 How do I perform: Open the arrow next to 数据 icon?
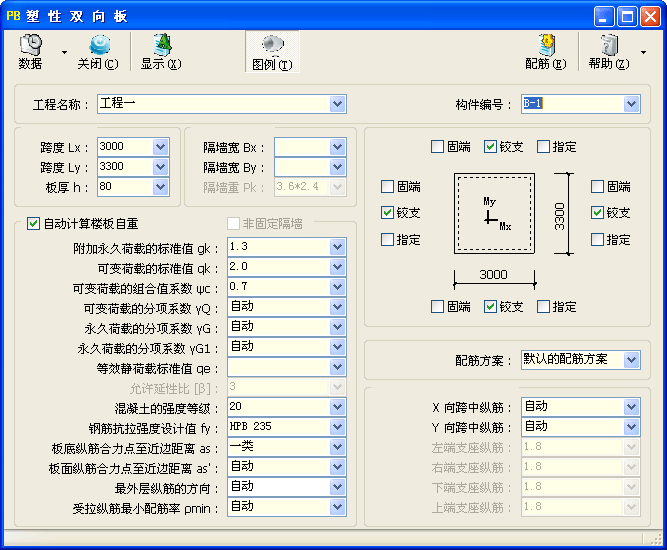coord(64,52)
